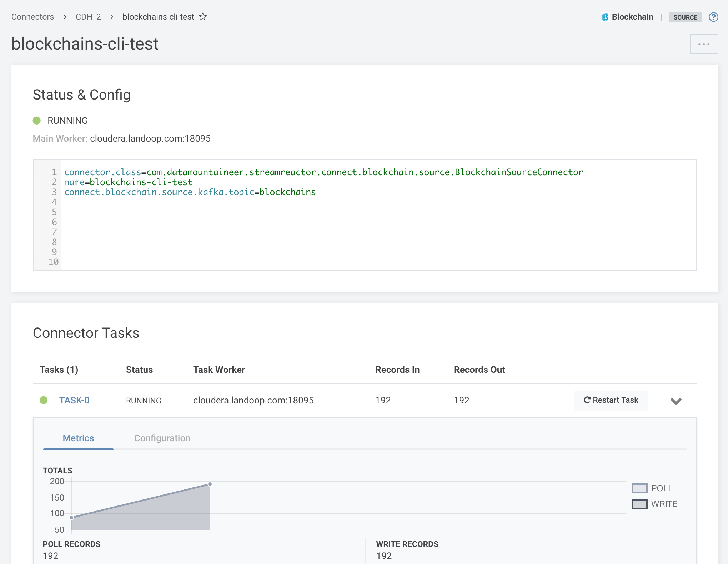The height and width of the screenshot is (564, 728).
Task: Collapse the TASK-0 details chevron
Action: 676,401
